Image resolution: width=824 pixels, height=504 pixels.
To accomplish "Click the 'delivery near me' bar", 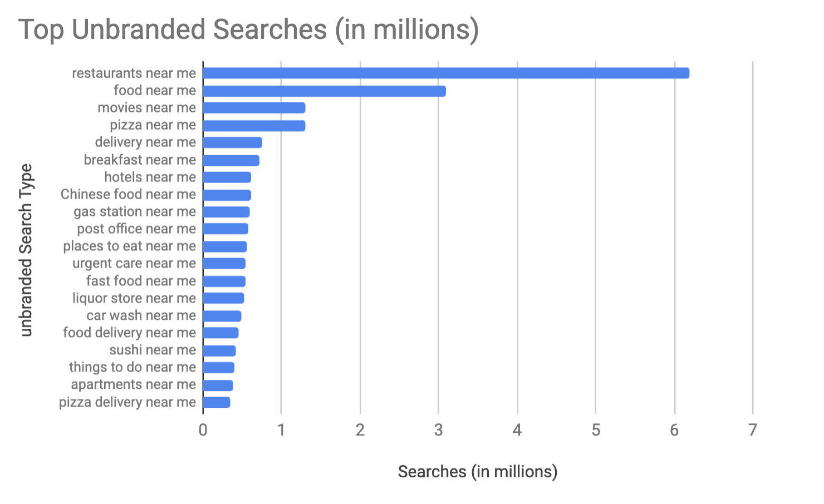I will pyautogui.click(x=232, y=142).
